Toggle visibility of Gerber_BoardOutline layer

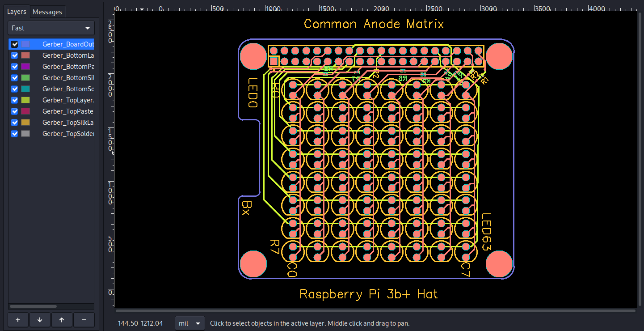(x=14, y=44)
